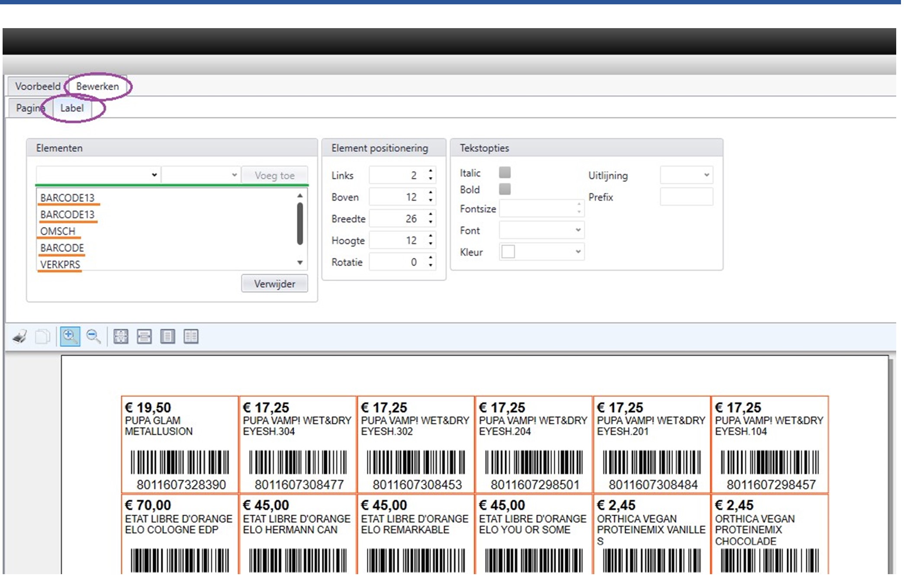
Task: Click the element list scroll-up arrow
Action: point(300,196)
